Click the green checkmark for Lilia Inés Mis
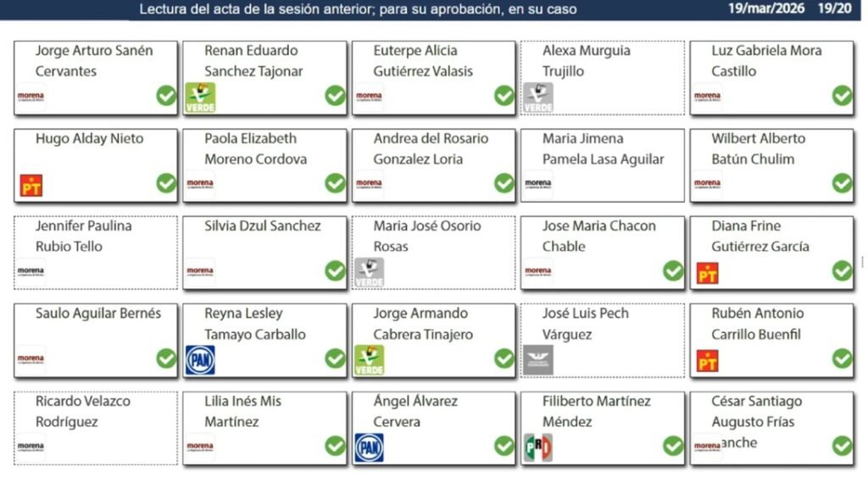Image resolution: width=868 pixels, height=478 pixels. [336, 446]
